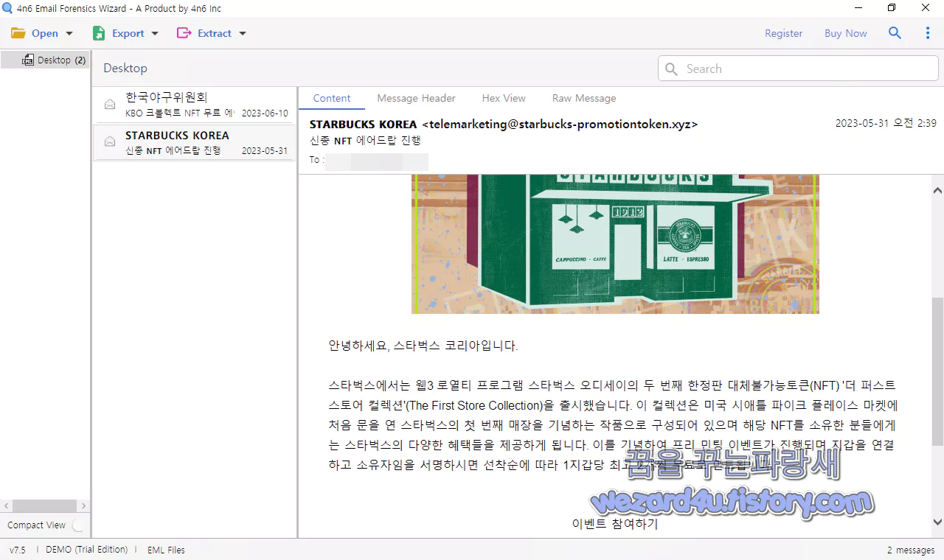Select the Desktop (2) tree folder

click(45, 60)
